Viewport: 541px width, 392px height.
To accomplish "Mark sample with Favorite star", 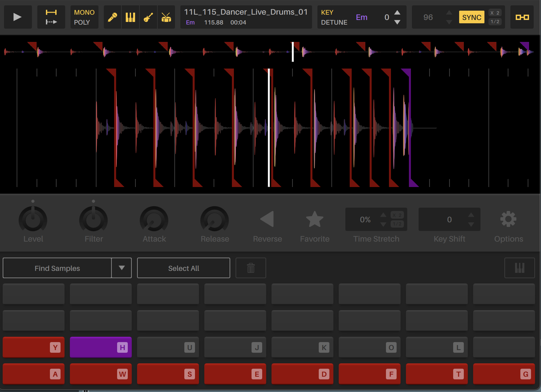I will click(315, 219).
